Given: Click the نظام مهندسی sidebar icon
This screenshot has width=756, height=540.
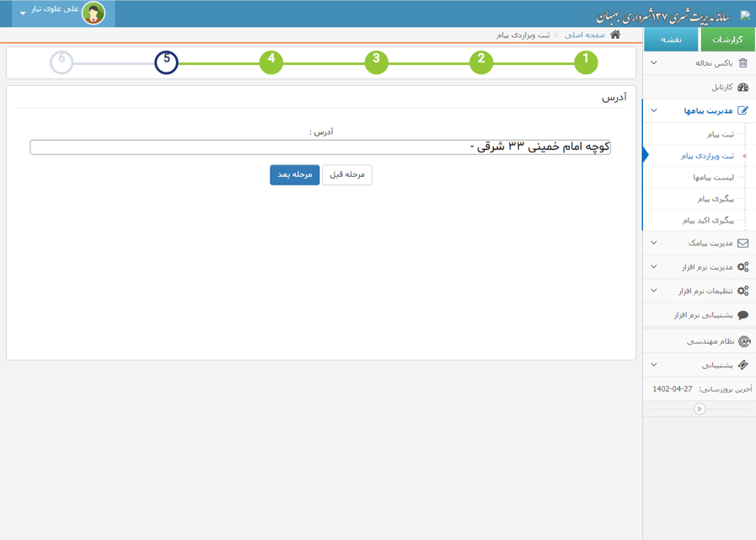Looking at the screenshot, I should tap(743, 341).
